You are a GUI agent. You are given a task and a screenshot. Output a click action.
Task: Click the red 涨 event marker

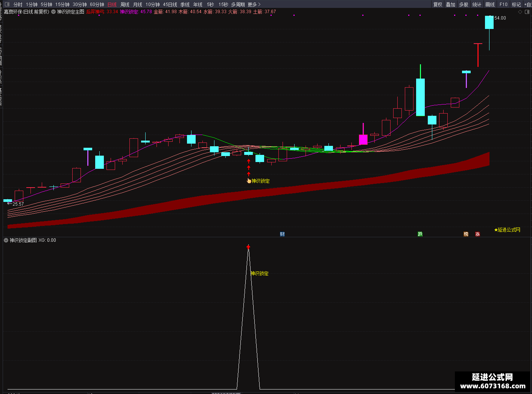coord(477,234)
